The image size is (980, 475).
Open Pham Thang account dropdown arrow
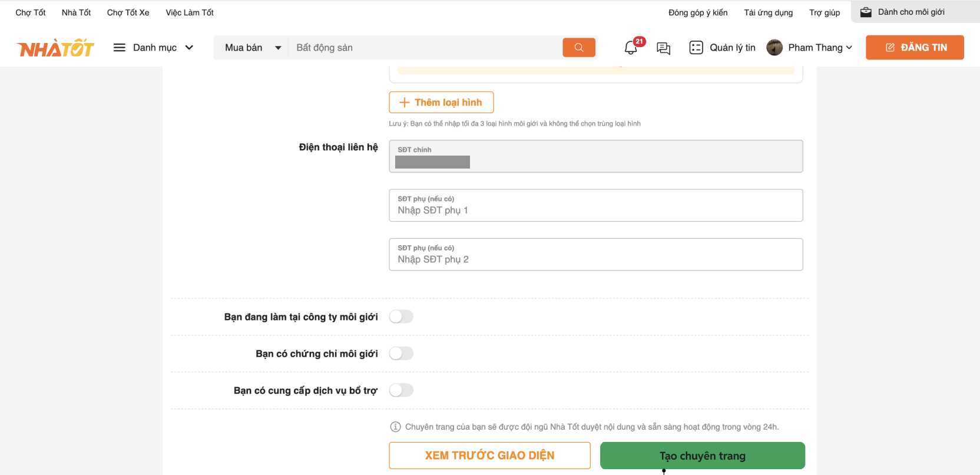coord(849,48)
